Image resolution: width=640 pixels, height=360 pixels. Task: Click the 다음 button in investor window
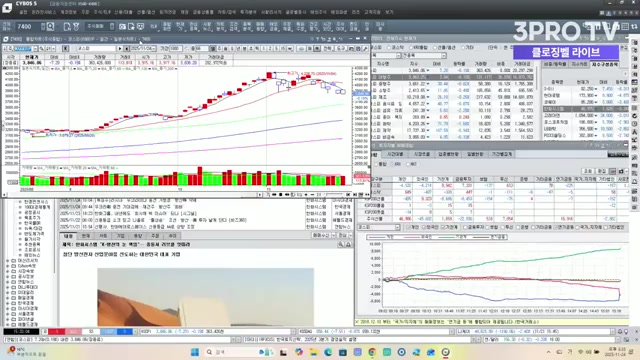(602, 171)
